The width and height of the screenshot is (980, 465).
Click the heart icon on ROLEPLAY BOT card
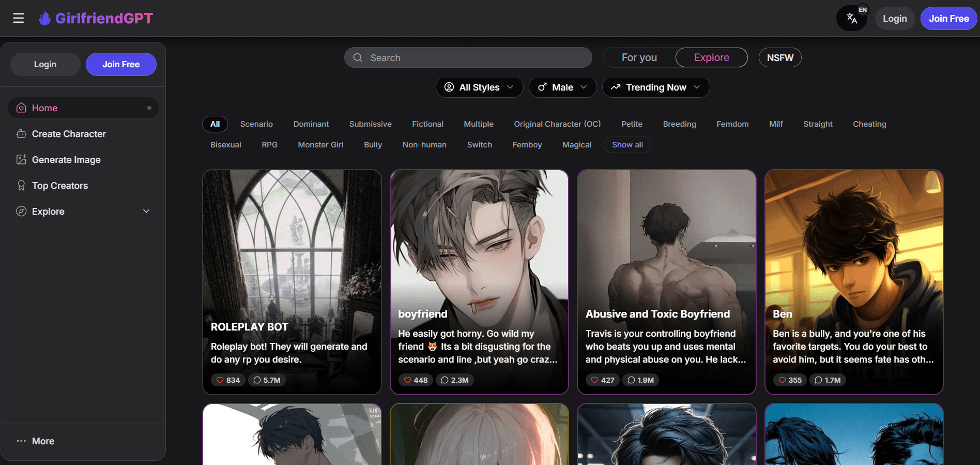coord(220,380)
